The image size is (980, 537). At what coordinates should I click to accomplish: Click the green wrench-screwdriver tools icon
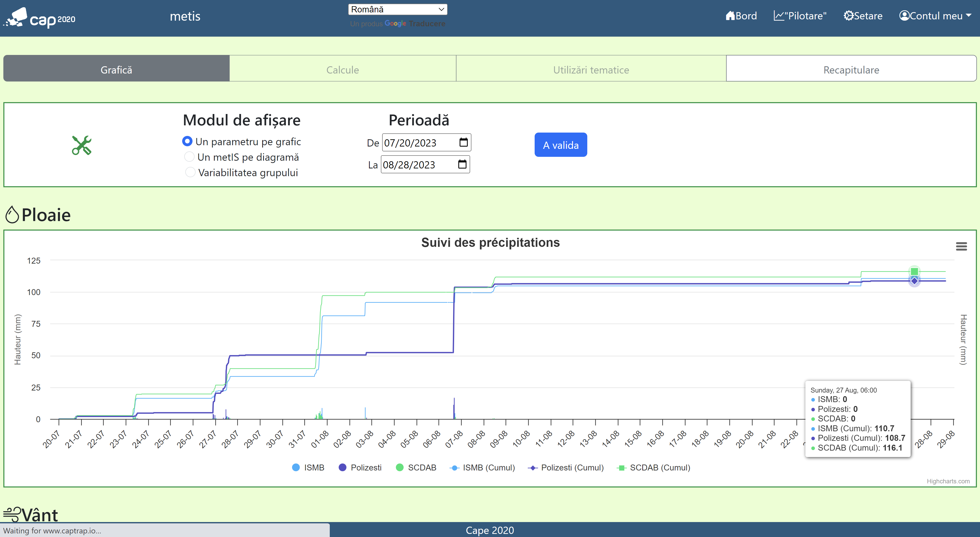(x=82, y=145)
